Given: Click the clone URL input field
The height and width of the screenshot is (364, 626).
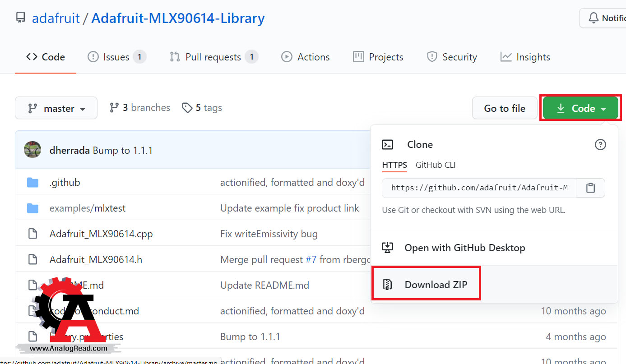Looking at the screenshot, I should coord(479,188).
